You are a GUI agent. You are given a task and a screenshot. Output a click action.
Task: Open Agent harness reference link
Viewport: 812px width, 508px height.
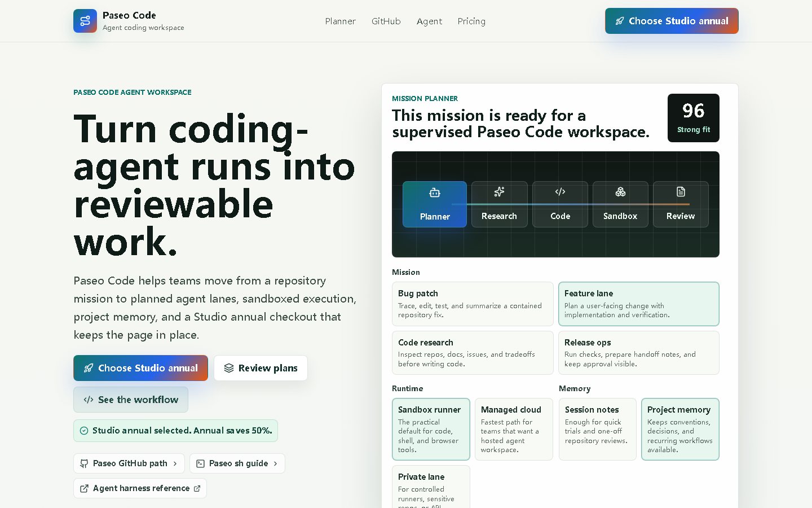coord(140,488)
